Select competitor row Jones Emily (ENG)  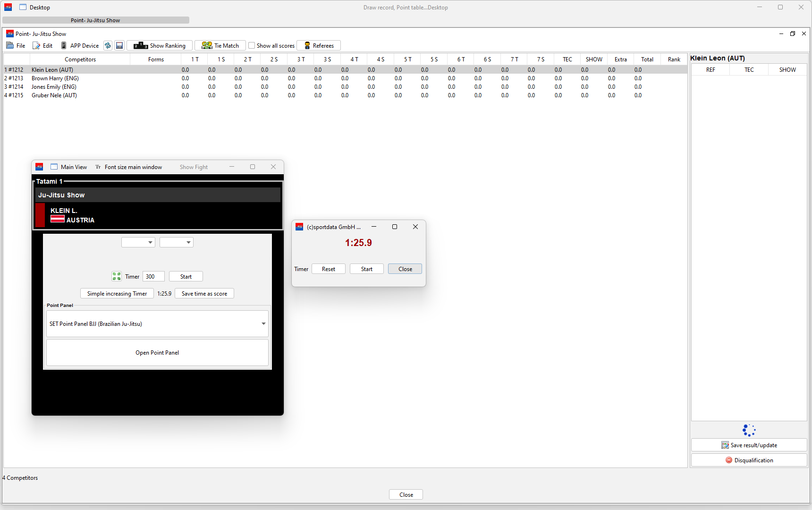pyautogui.click(x=345, y=86)
